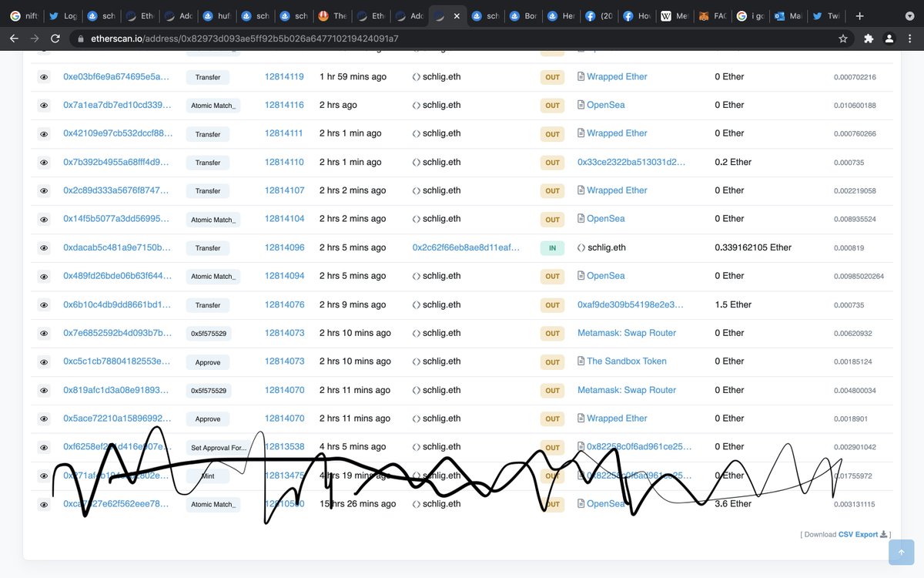This screenshot has width=924, height=578.
Task: Click Atomic Match_ label on 0x14f5b5077a3dd56995 row
Action: click(213, 220)
